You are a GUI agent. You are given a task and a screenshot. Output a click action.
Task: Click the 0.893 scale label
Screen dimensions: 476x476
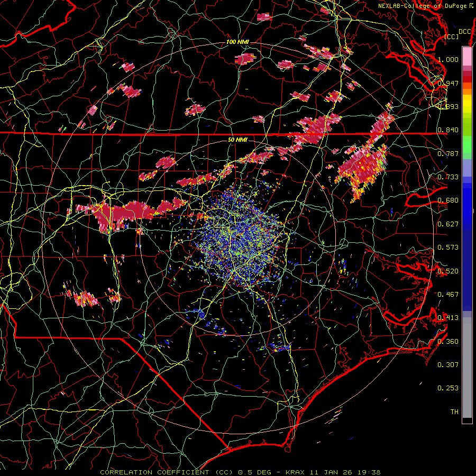pyautogui.click(x=448, y=106)
